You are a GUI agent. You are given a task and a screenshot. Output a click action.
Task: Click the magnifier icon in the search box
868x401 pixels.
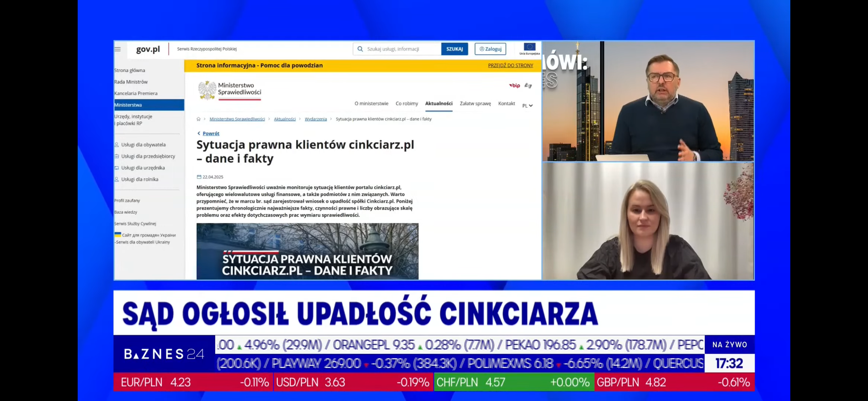[360, 49]
